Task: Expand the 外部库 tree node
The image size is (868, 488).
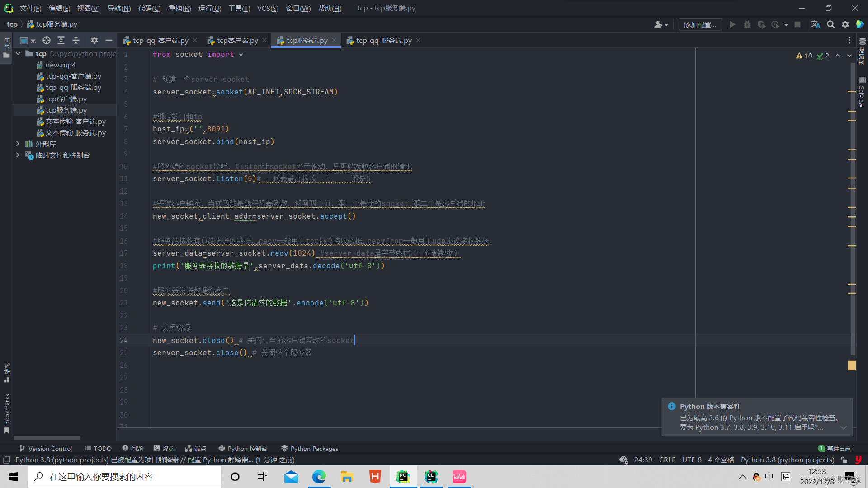Action: 18,144
